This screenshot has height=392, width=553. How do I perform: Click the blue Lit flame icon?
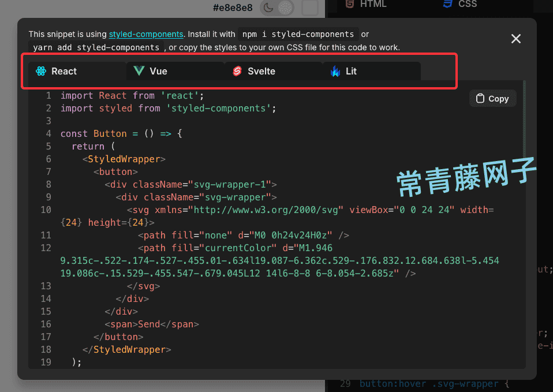pos(335,71)
